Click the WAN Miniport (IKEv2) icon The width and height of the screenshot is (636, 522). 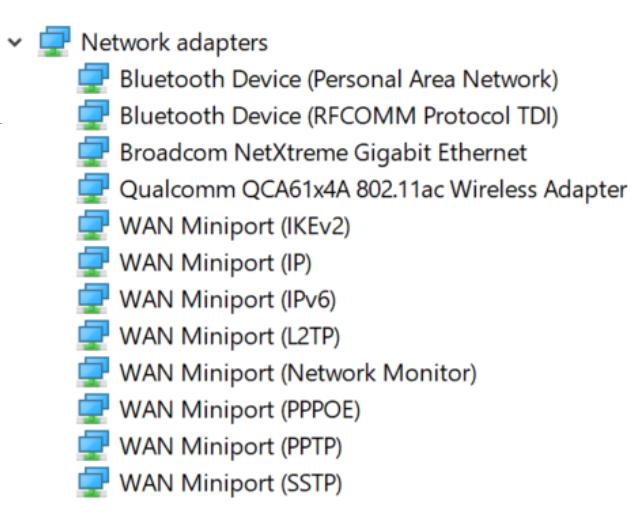pos(93,225)
